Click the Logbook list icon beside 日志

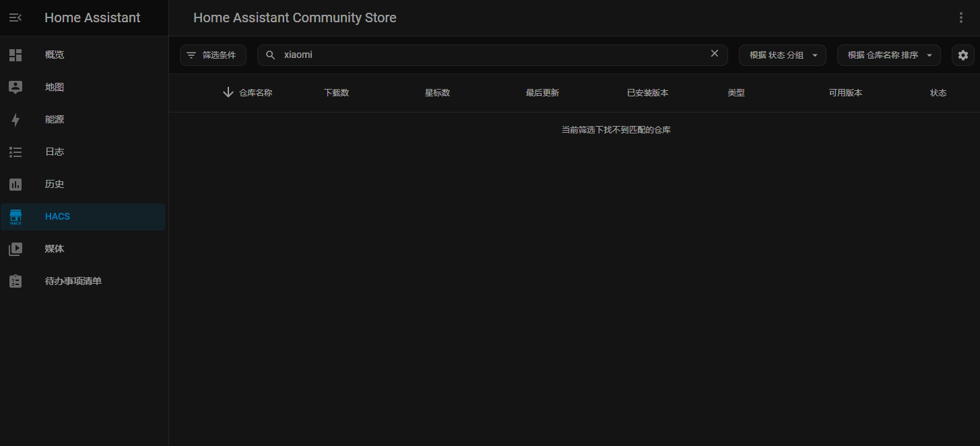pyautogui.click(x=15, y=152)
